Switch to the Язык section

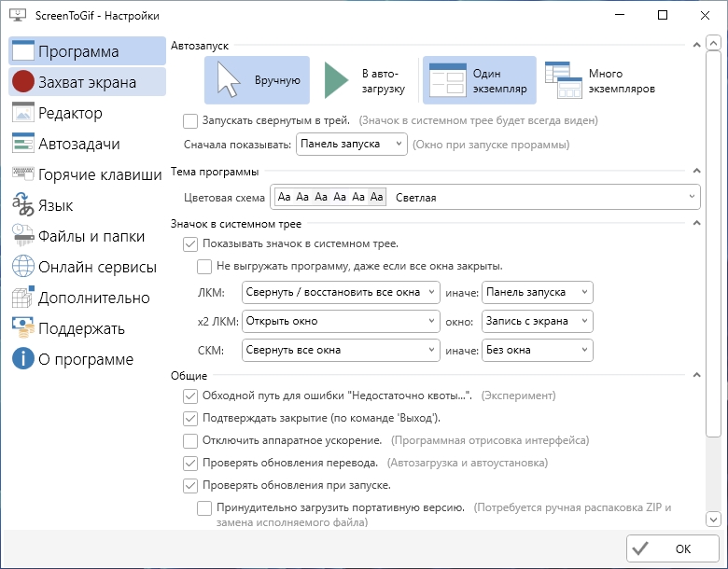coord(87,204)
